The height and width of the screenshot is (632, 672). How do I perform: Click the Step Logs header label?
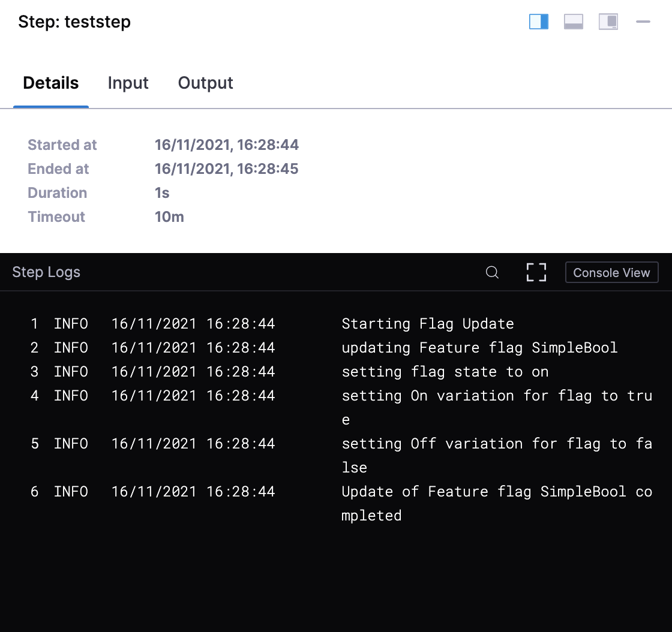tap(46, 272)
